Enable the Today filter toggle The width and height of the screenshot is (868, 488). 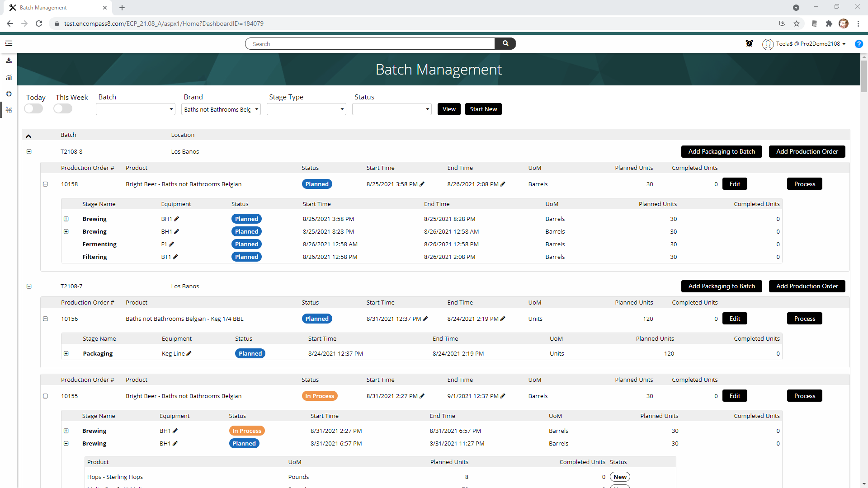(33, 108)
